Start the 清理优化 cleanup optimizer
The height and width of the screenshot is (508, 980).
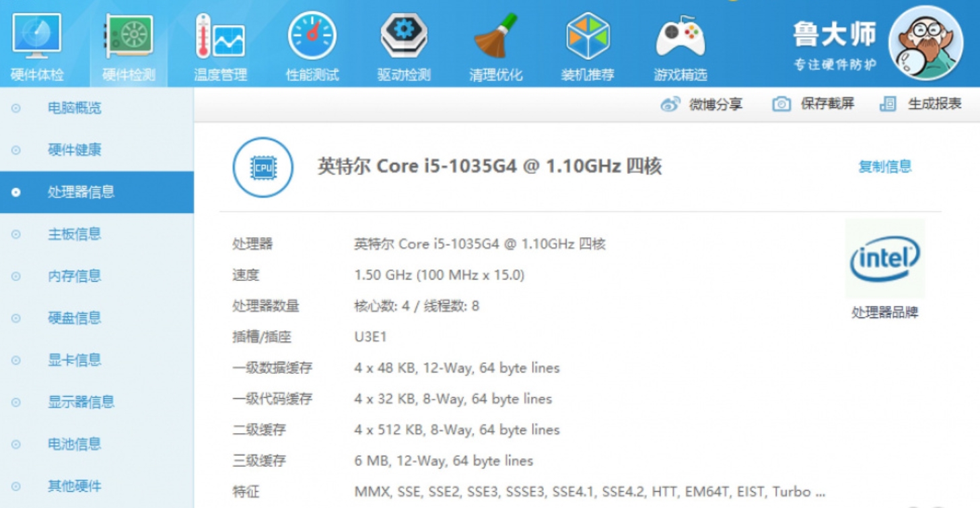tap(495, 40)
